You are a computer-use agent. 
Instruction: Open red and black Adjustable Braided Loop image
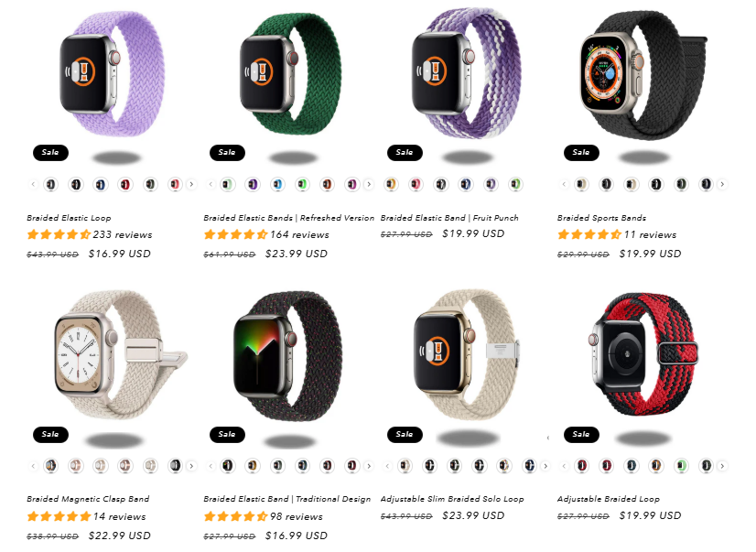coord(643,354)
